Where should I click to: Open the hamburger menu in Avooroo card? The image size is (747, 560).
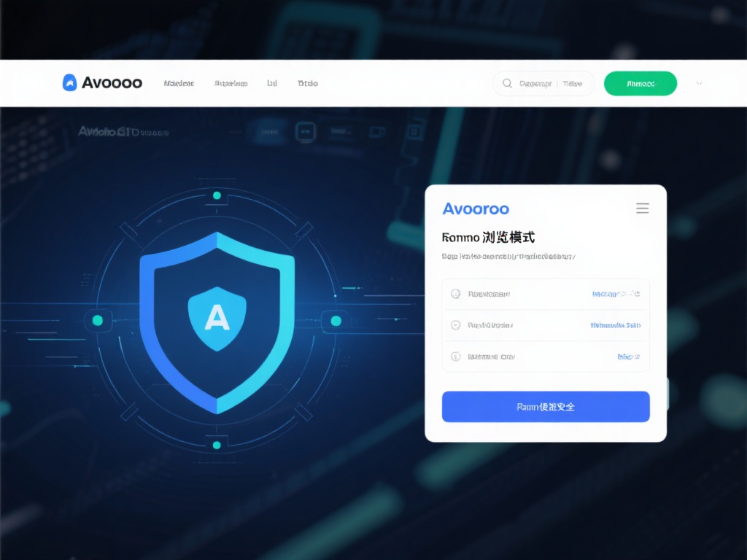642,208
